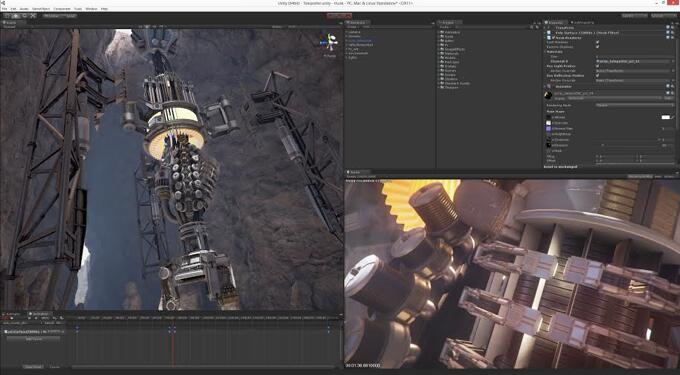Click the Add Curve button in Animation panel
The width and height of the screenshot is (680, 375).
[x=33, y=339]
